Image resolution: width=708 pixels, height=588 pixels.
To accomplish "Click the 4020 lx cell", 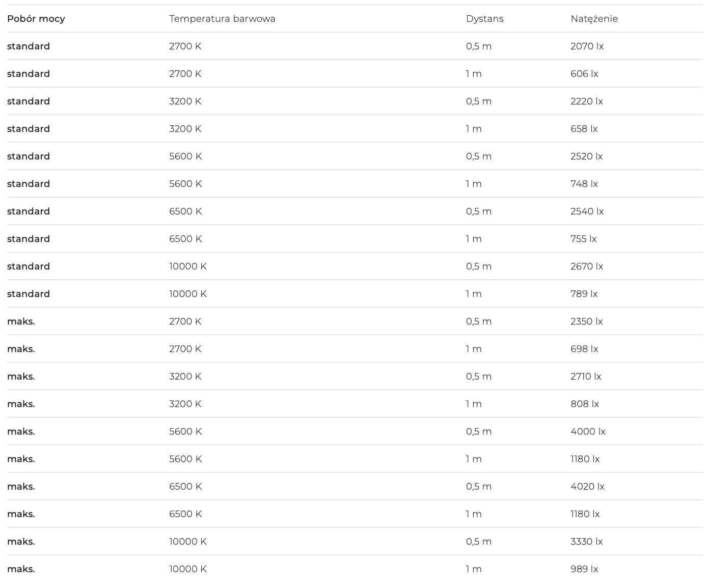I will click(x=587, y=487).
